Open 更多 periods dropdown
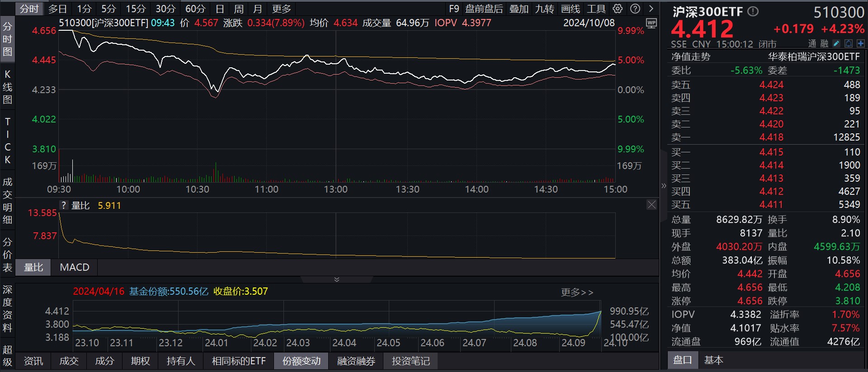The image size is (868, 372). (x=282, y=9)
